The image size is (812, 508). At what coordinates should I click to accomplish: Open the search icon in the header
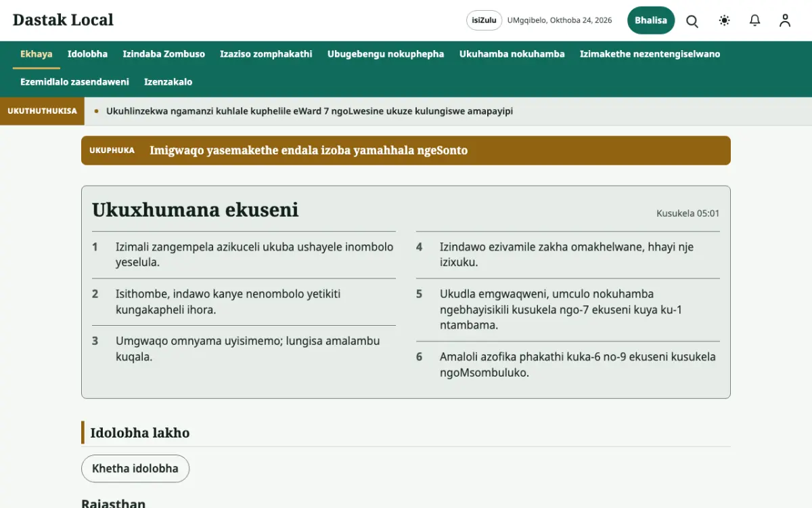point(692,20)
